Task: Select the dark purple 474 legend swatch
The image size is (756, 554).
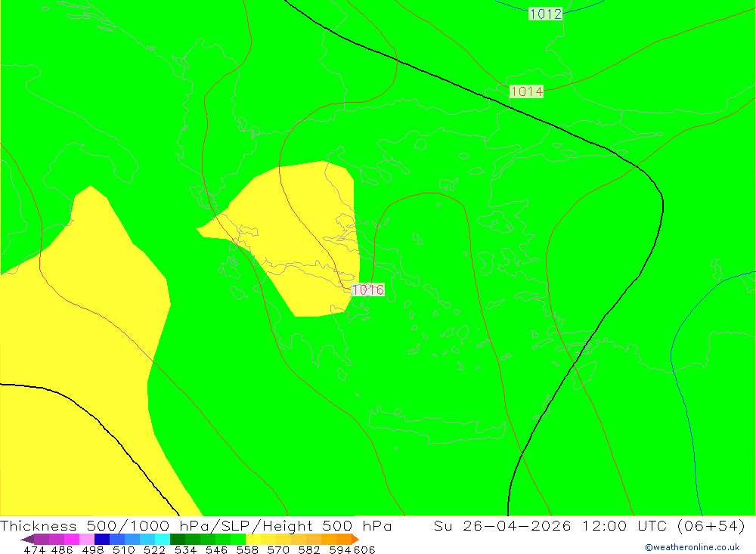Action: (42, 539)
